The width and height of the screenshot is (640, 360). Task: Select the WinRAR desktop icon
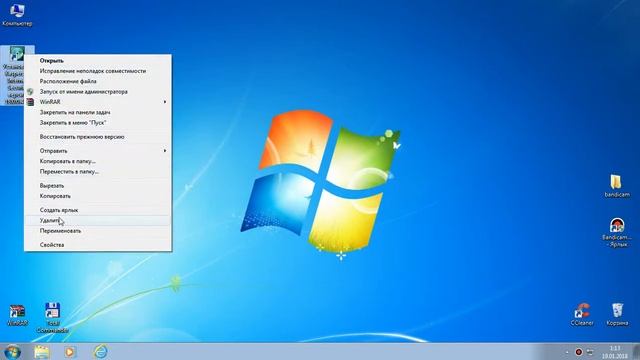click(17, 315)
